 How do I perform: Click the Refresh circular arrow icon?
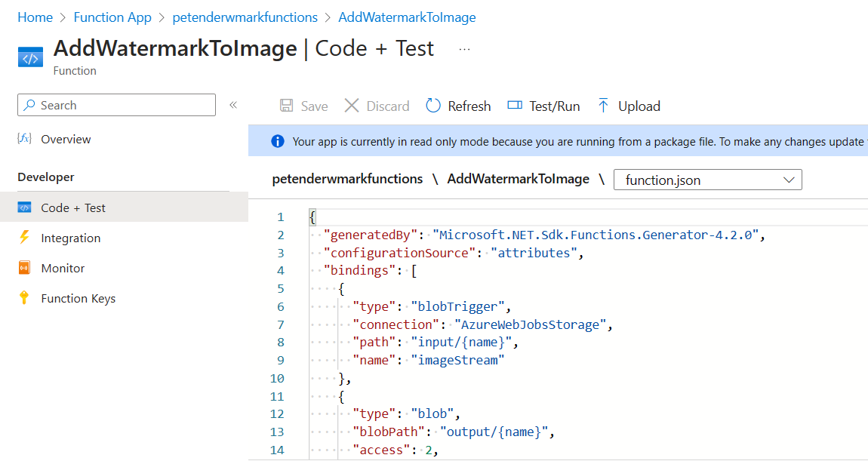pyautogui.click(x=433, y=106)
